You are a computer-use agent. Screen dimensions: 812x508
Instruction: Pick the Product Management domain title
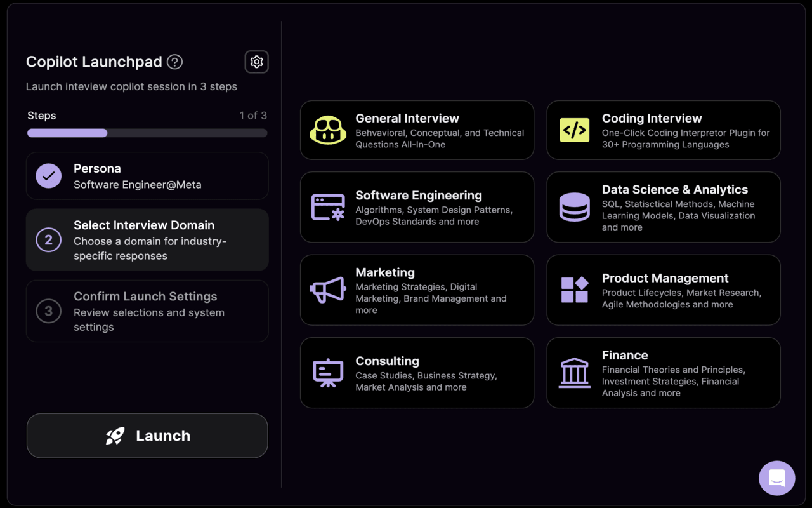[665, 278]
